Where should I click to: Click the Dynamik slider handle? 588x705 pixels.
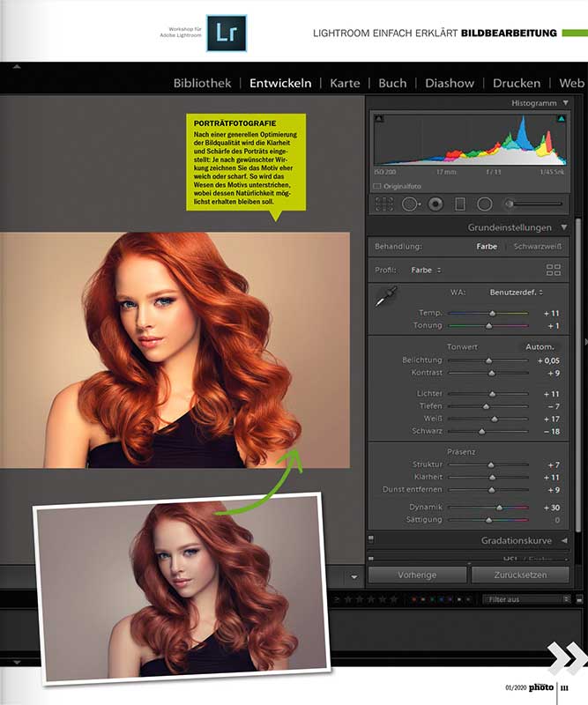[499, 508]
